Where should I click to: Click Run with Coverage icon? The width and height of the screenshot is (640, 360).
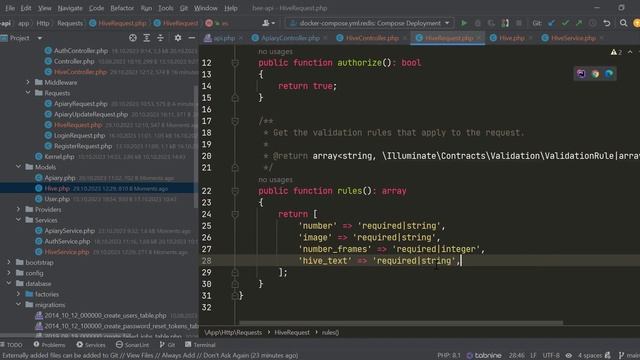click(491, 23)
